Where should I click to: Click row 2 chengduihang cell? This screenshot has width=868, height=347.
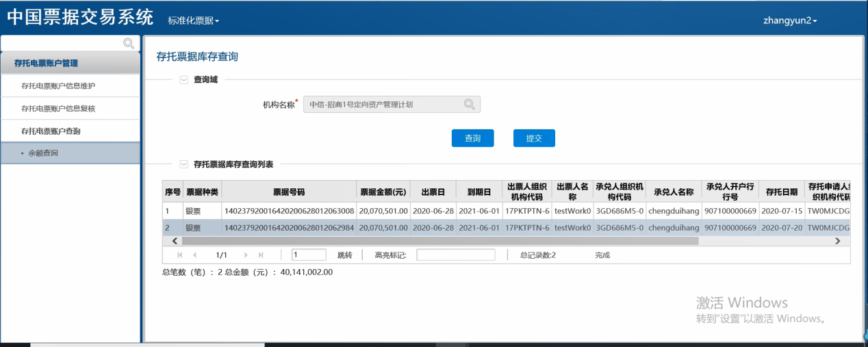pos(674,227)
